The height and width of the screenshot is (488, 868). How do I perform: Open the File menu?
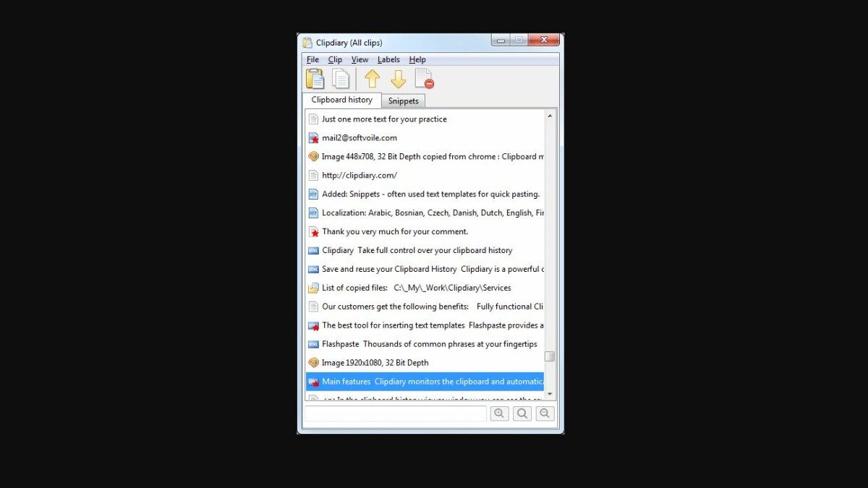312,59
